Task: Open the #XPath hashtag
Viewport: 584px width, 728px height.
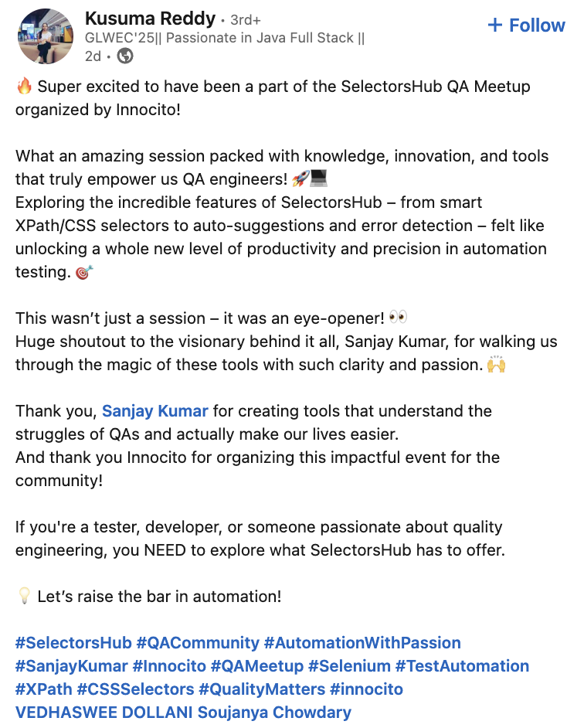Action: [x=43, y=689]
